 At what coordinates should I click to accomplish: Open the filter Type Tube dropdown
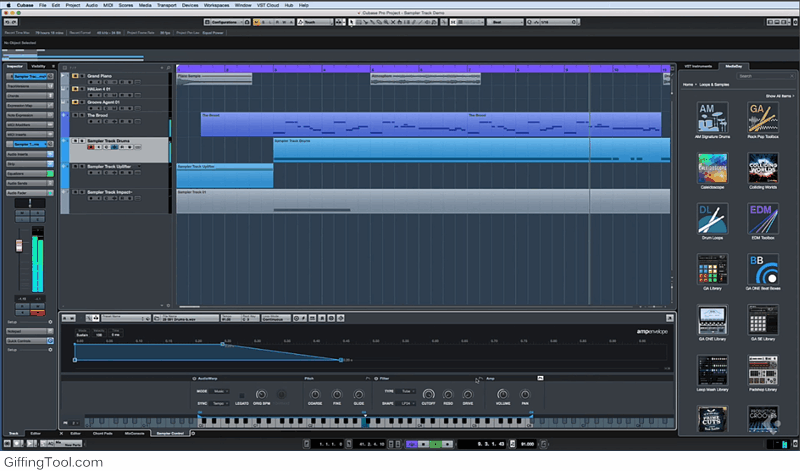[407, 391]
